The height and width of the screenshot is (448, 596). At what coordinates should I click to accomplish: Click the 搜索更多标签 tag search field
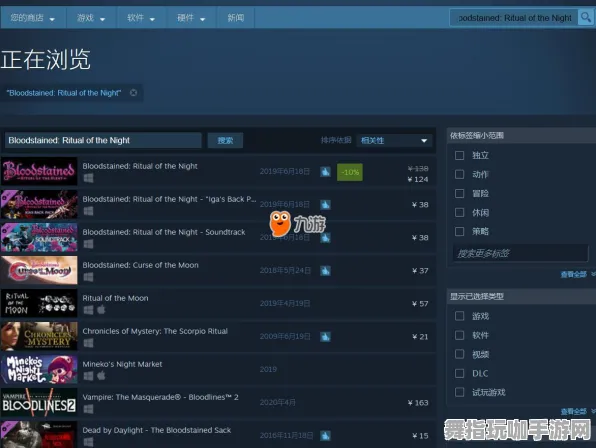click(521, 253)
